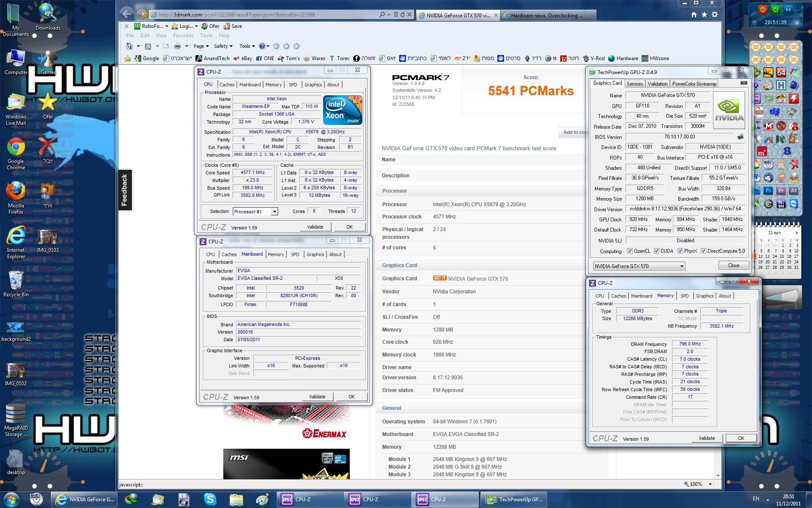Go to next month on calendar gadget
The height and width of the screenshot is (508, 812).
(x=797, y=232)
